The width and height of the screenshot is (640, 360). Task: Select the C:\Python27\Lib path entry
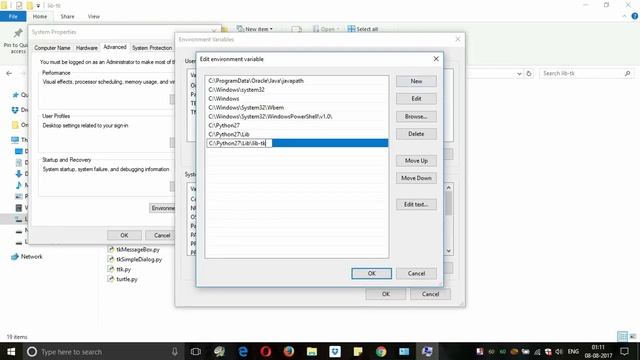point(297,134)
